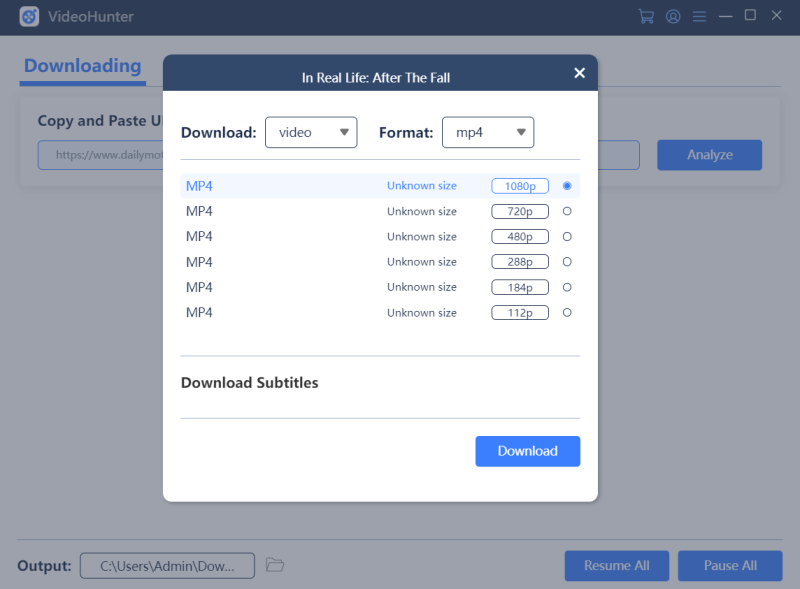Click the Analyze button

[709, 155]
